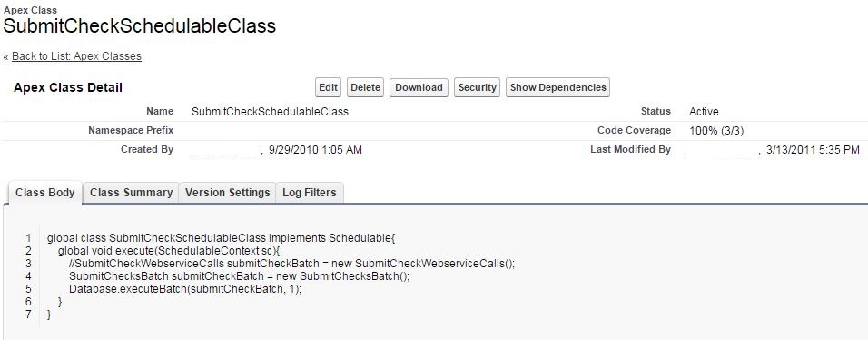Click the Name field value
Screen dimensions: 868x340
[271, 112]
